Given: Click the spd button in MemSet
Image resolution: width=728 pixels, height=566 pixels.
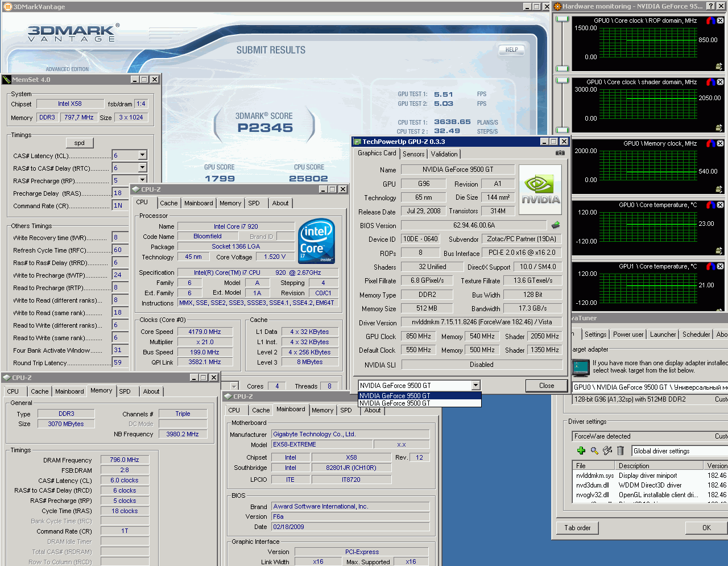Looking at the screenshot, I should click(80, 143).
